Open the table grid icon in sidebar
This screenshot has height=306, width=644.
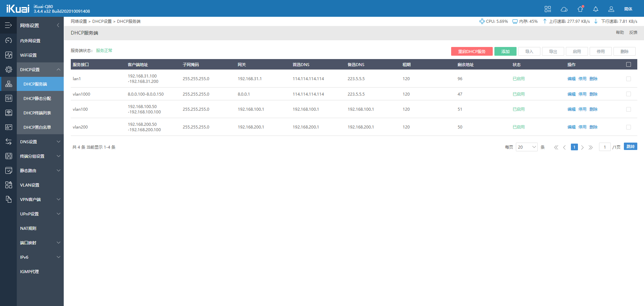pos(8,156)
